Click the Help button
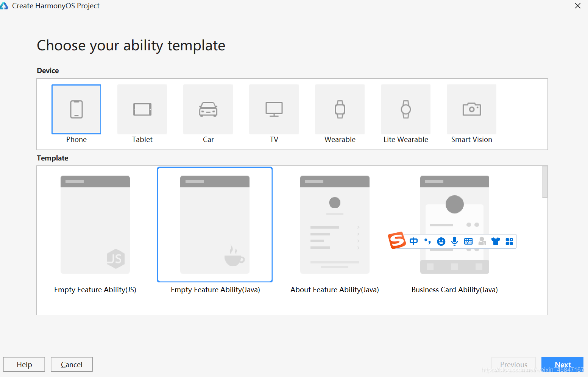This screenshot has width=588, height=377. coord(24,365)
